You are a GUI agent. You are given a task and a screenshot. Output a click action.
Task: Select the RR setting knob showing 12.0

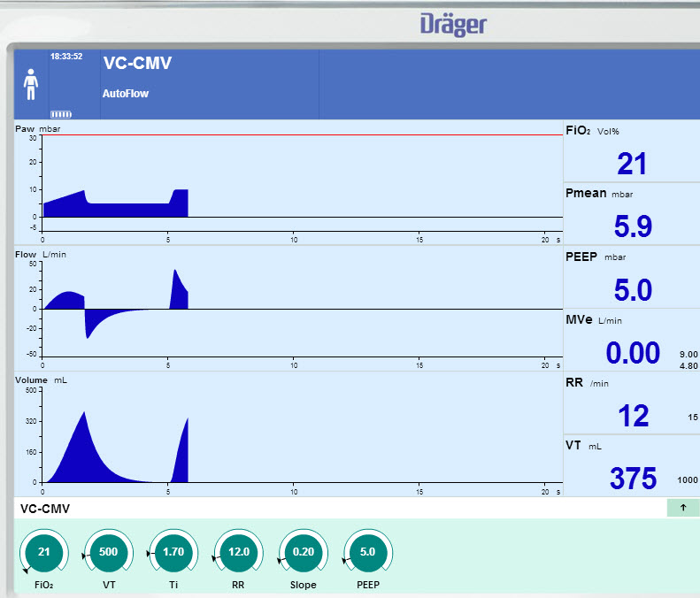pos(238,552)
